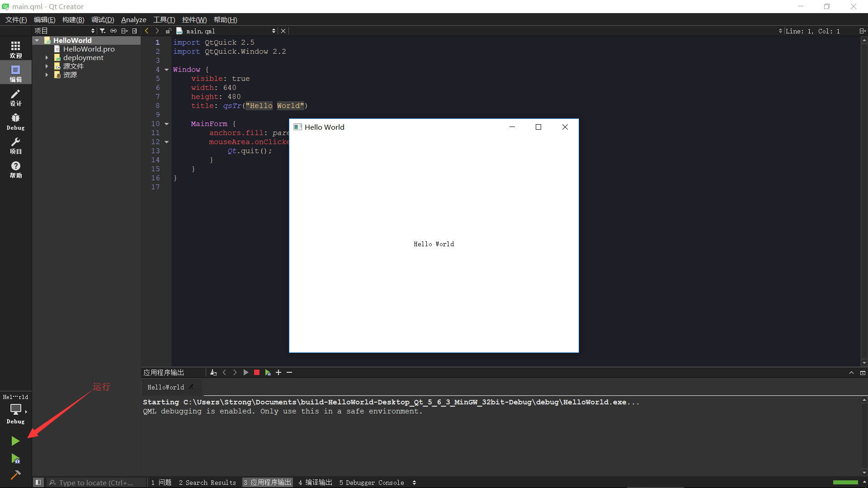The image size is (868, 488).
Task: Open the 设计 design mode
Action: pos(16,97)
